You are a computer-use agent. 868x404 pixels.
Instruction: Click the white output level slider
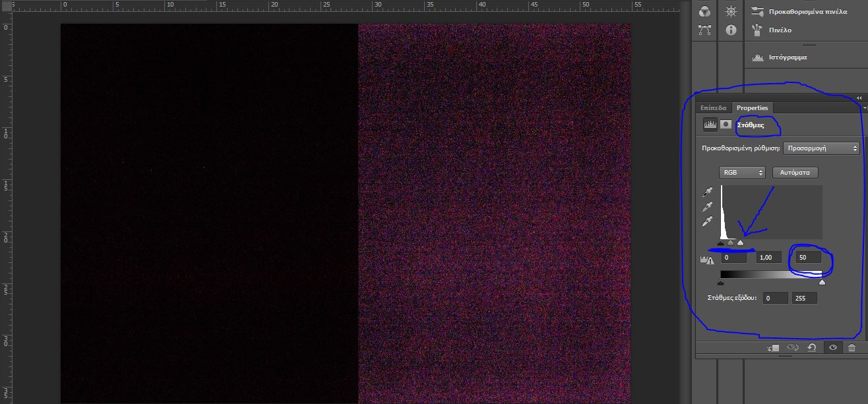(822, 282)
